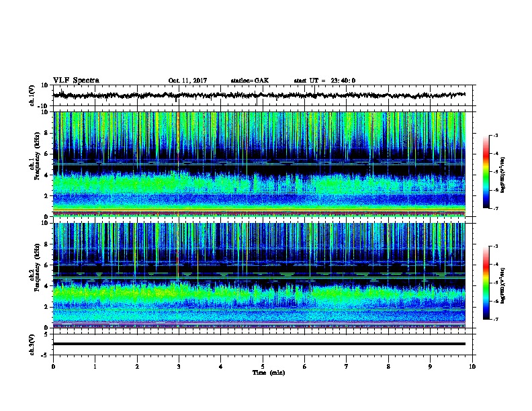Screen dimensions: 532x411
Task: Click the "2" kHz tick on ch.1 spectrogram axis
Action: click(x=46, y=196)
